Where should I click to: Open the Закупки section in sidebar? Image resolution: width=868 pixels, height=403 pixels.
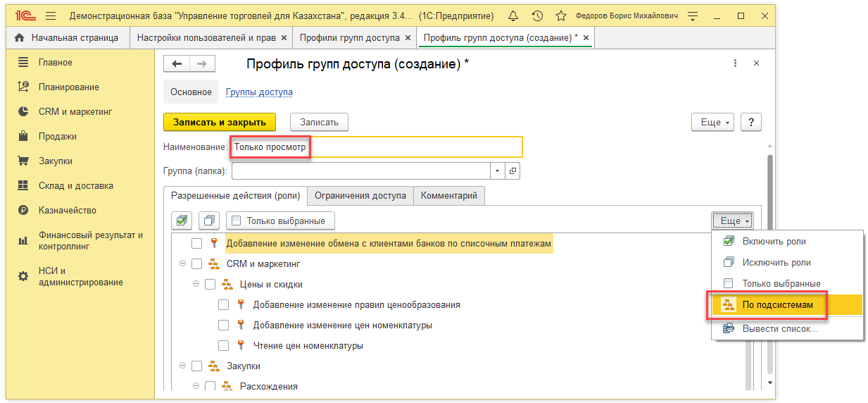click(x=56, y=161)
